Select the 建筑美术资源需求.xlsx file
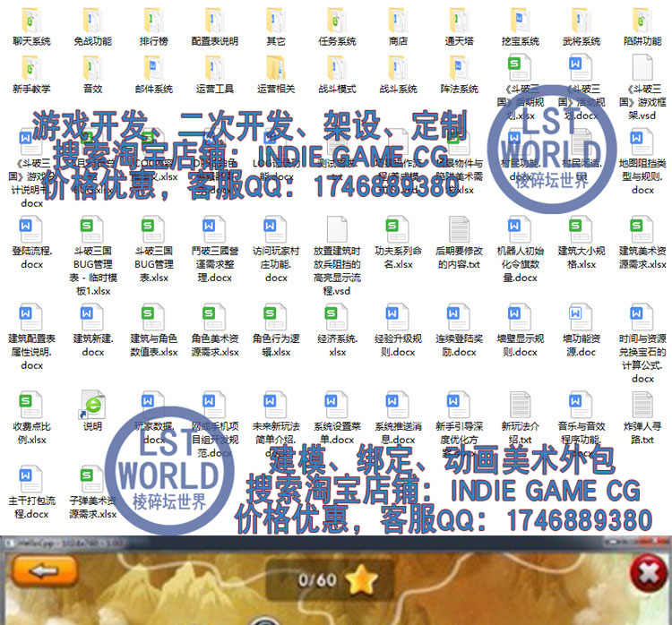 tap(642, 243)
